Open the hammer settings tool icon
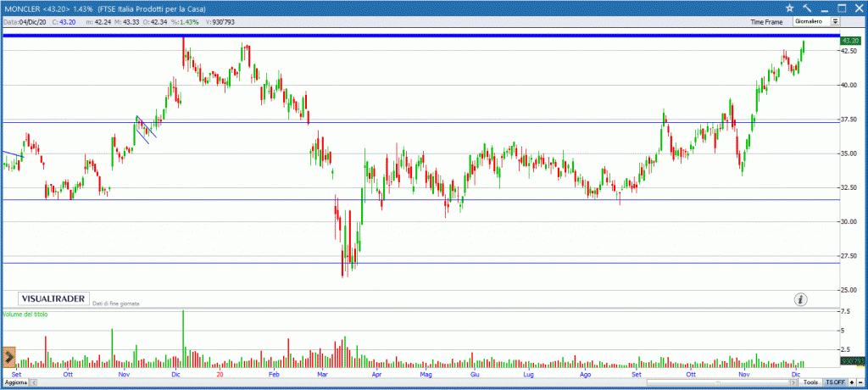Image resolution: width=868 pixels, height=390 pixels. (807, 8)
